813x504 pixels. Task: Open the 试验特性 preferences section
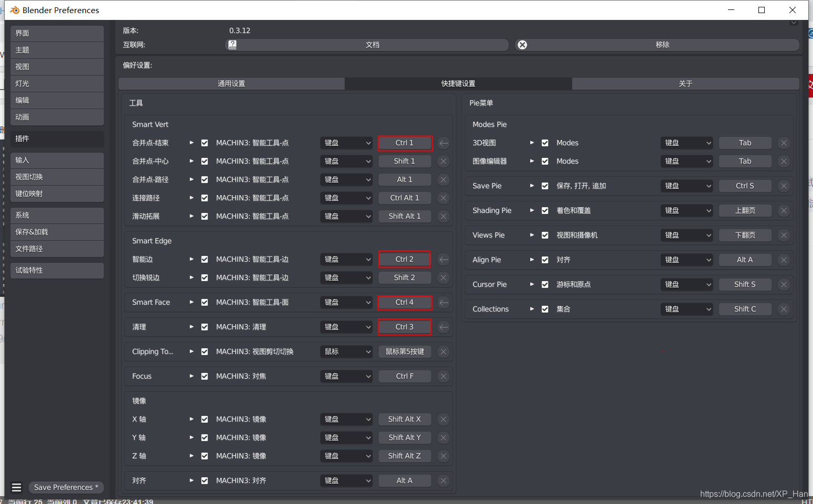pos(57,270)
